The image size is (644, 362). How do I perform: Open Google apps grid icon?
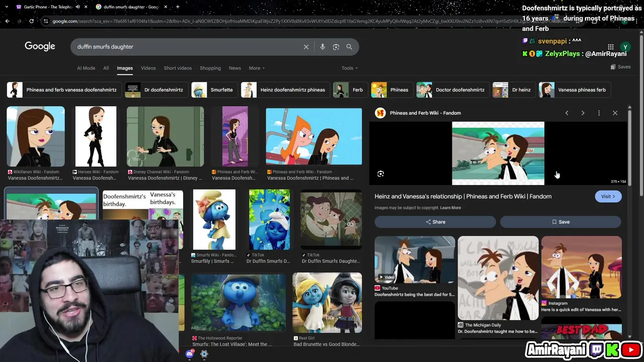[x=610, y=47]
